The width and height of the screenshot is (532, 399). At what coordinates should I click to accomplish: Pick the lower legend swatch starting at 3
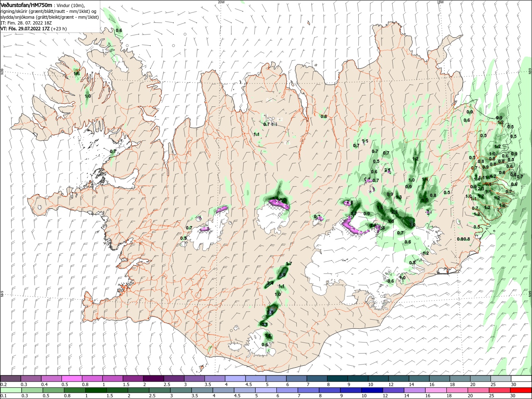(181, 390)
